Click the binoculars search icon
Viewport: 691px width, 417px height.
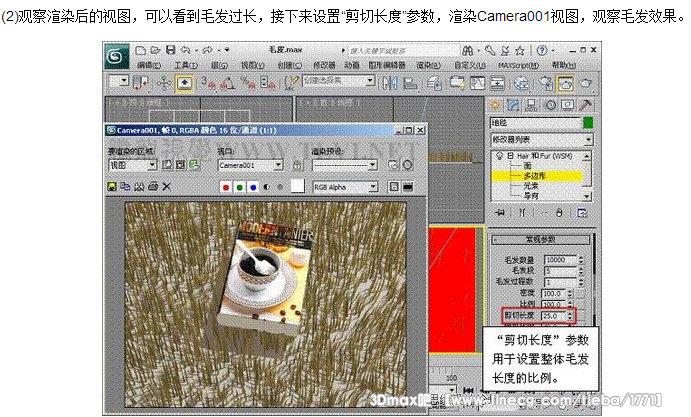468,51
